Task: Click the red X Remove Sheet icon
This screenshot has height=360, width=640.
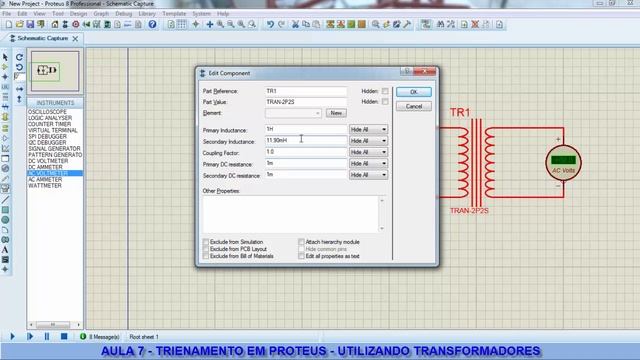Action: 475,24
